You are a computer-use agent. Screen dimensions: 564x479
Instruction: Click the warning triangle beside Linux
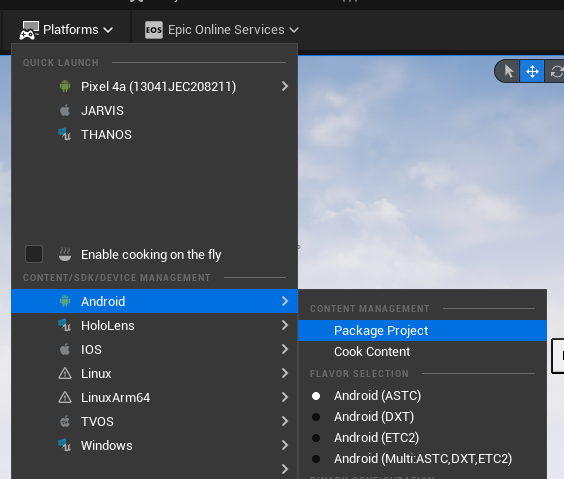65,373
